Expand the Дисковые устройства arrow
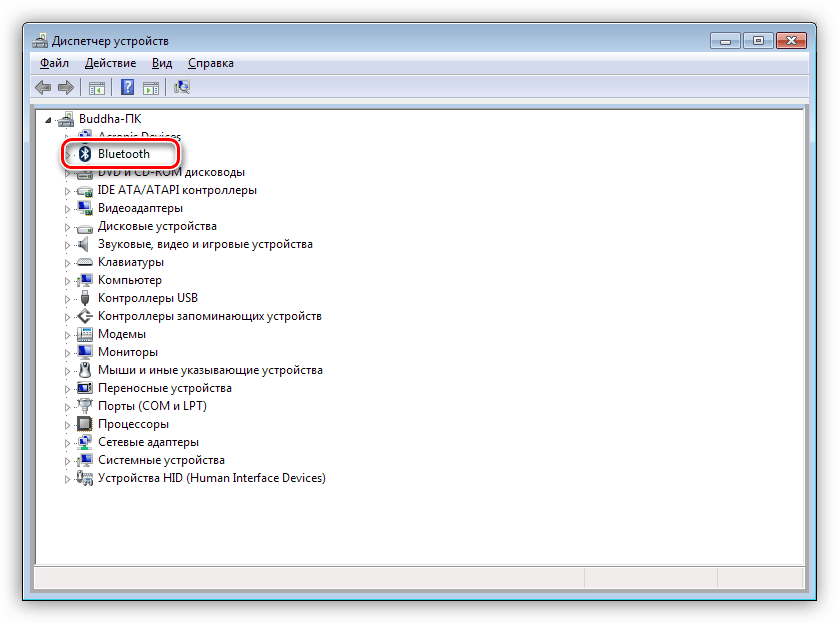This screenshot has width=839, height=623. pos(67,227)
